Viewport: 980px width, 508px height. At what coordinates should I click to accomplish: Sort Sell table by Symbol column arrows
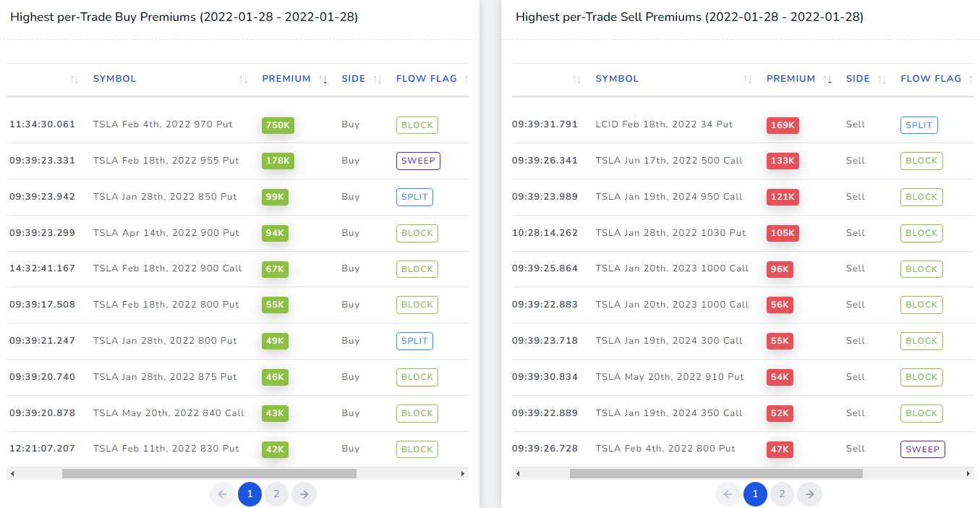point(748,80)
